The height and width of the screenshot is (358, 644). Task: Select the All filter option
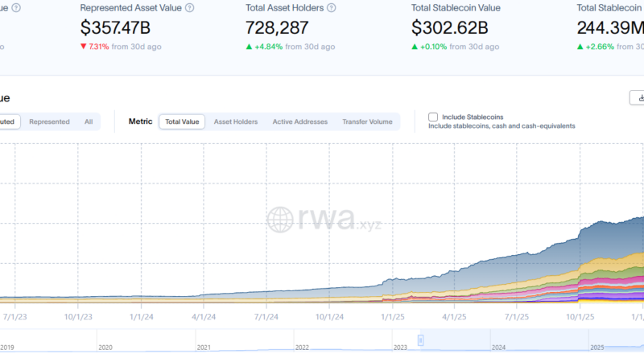(89, 122)
